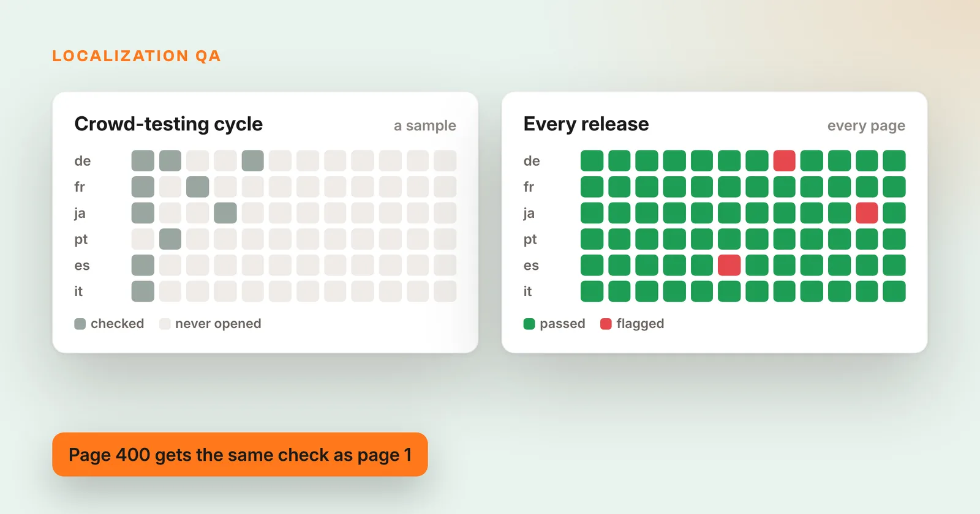
Task: Select the checked gray cell in Crowd-testing es row
Action: click(x=143, y=265)
